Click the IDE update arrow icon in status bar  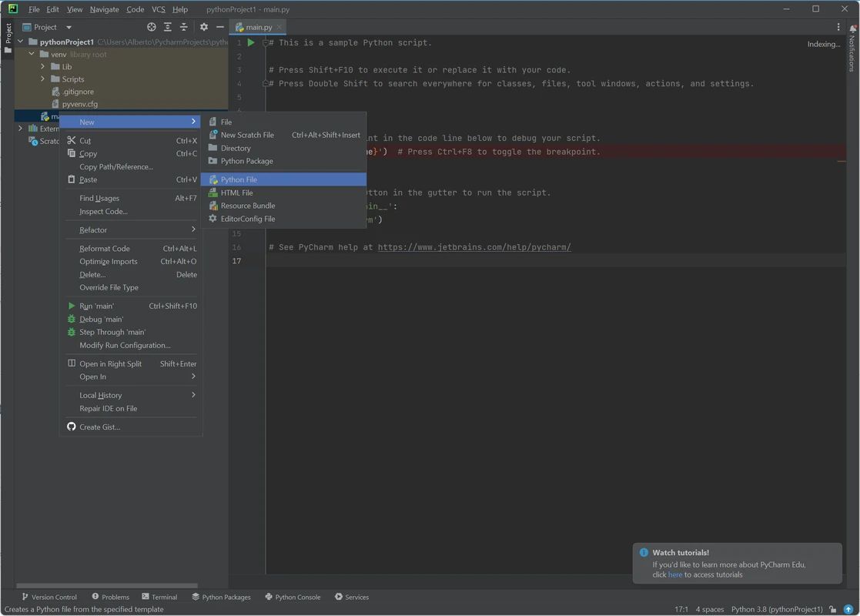point(848,609)
